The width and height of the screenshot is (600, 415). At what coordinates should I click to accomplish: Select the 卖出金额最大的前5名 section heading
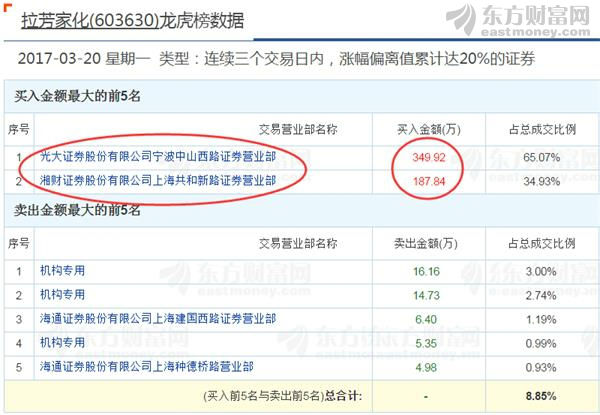pos(77,210)
